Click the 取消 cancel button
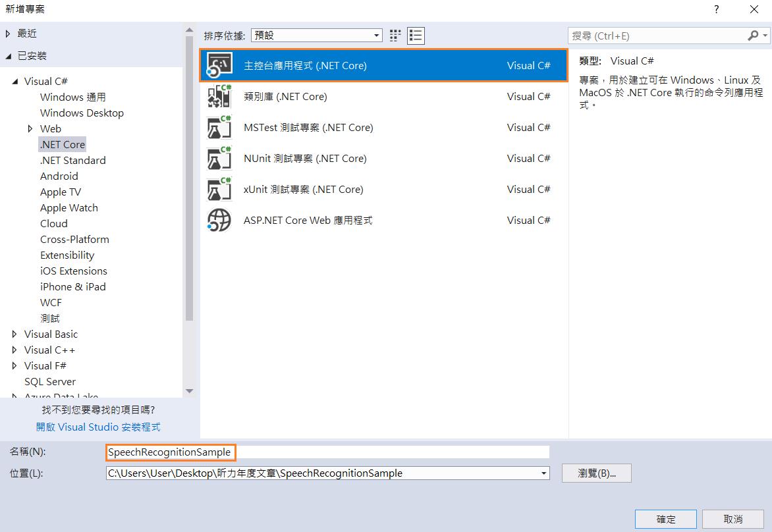The width and height of the screenshot is (772, 532). tap(733, 519)
